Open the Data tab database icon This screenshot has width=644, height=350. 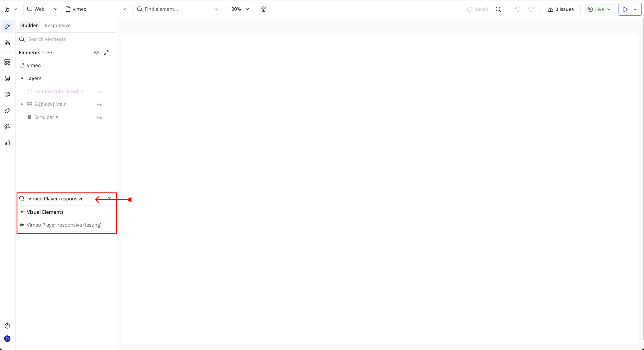pyautogui.click(x=7, y=78)
